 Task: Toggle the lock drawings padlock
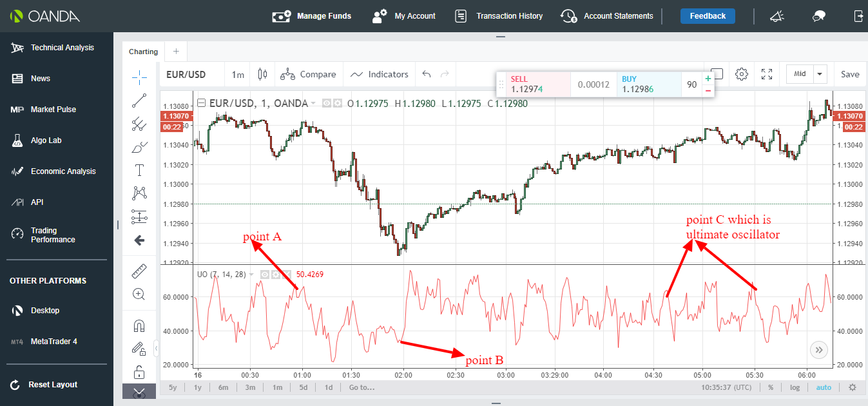pos(139,372)
